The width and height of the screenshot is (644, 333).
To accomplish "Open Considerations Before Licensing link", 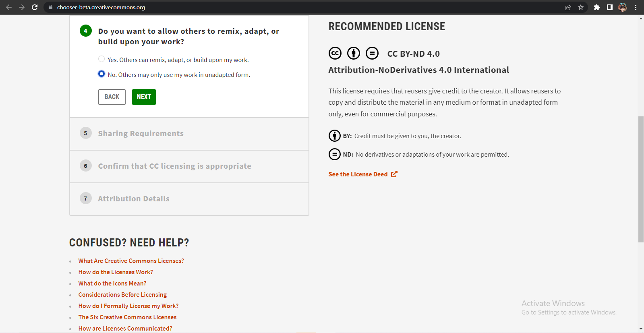I will [122, 295].
